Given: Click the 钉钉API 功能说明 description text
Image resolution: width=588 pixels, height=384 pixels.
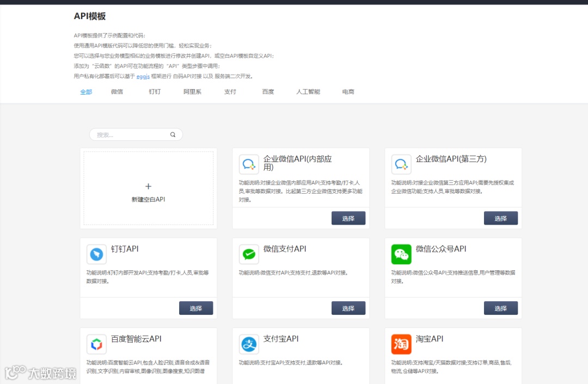Looking at the screenshot, I should point(148,277).
